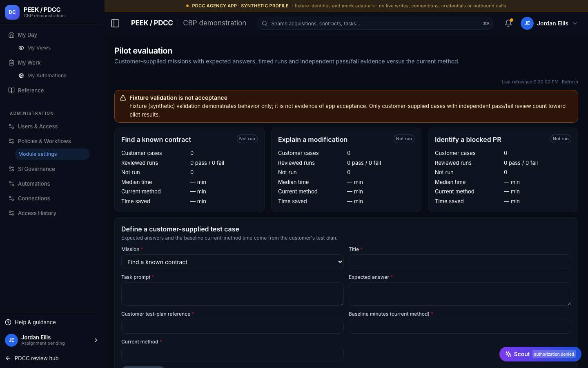This screenshot has width=588, height=368.
Task: Click Not run badge on Find a known contract
Action: pos(247,139)
